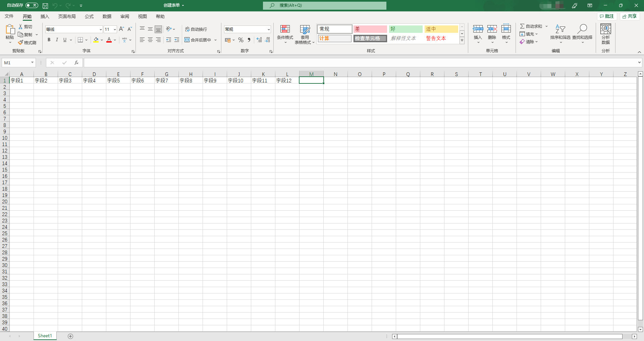The height and width of the screenshot is (341, 644).
Task: Open Conditional Formatting menu
Action: 285,34
